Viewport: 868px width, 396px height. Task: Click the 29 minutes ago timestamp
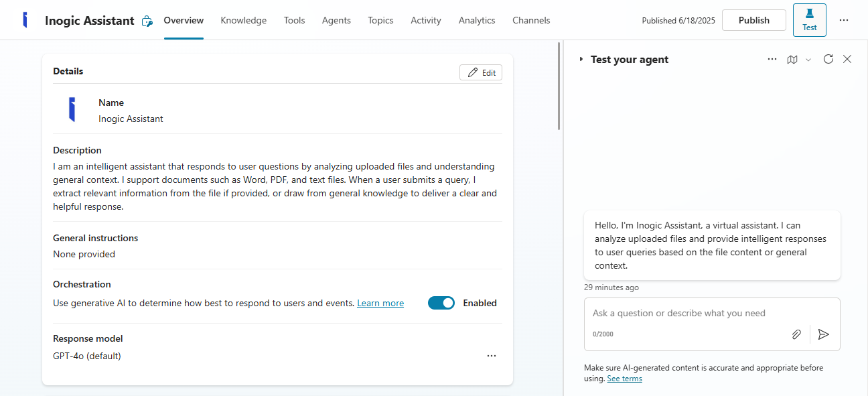[x=611, y=287]
